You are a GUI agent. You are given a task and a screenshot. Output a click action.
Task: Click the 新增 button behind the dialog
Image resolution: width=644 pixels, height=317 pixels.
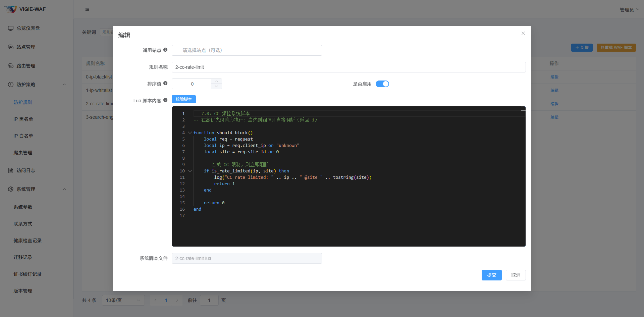point(582,48)
